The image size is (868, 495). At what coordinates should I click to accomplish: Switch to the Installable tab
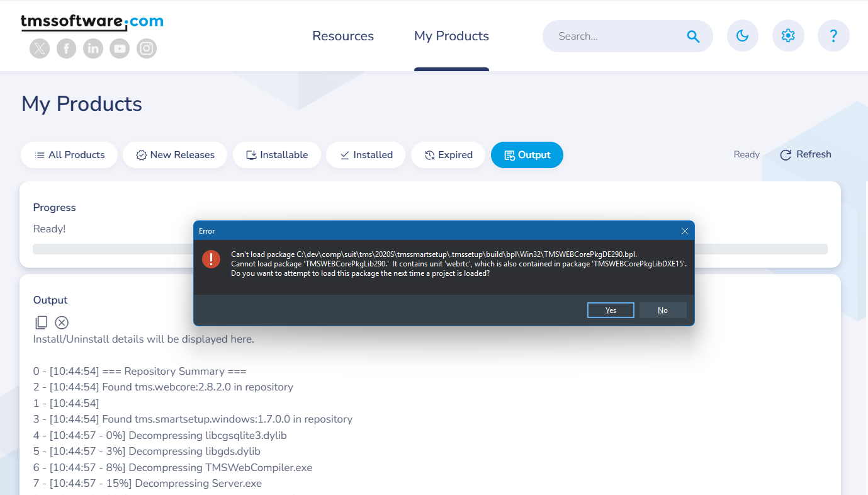point(277,155)
